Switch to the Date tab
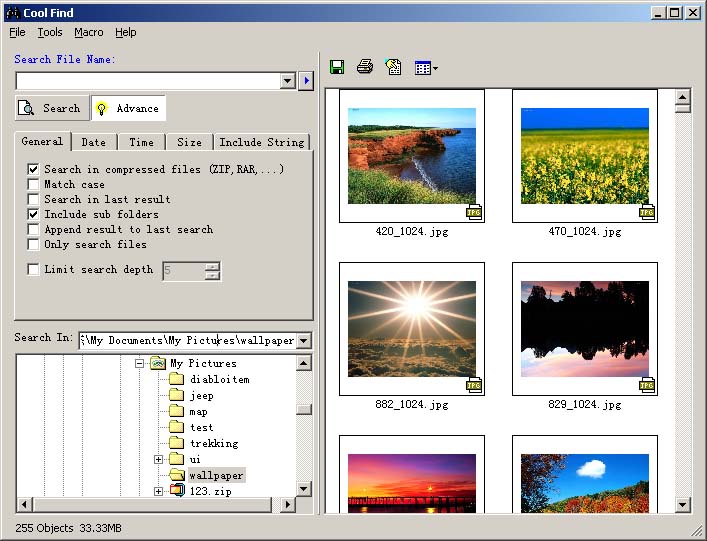 pyautogui.click(x=94, y=142)
